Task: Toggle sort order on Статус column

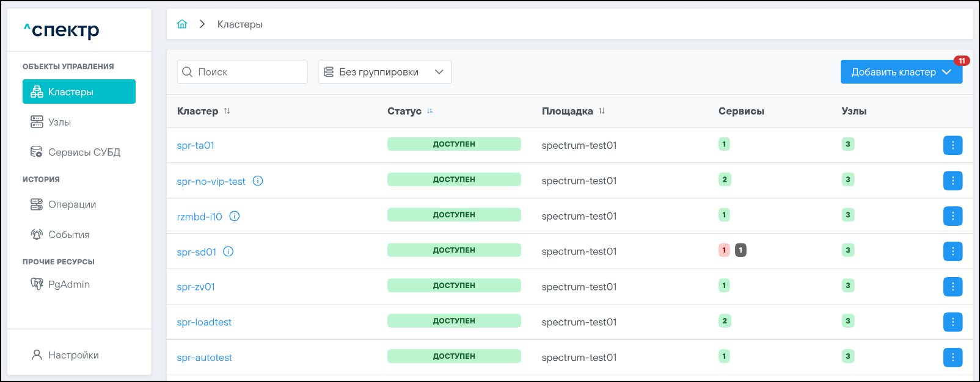Action: [x=430, y=111]
